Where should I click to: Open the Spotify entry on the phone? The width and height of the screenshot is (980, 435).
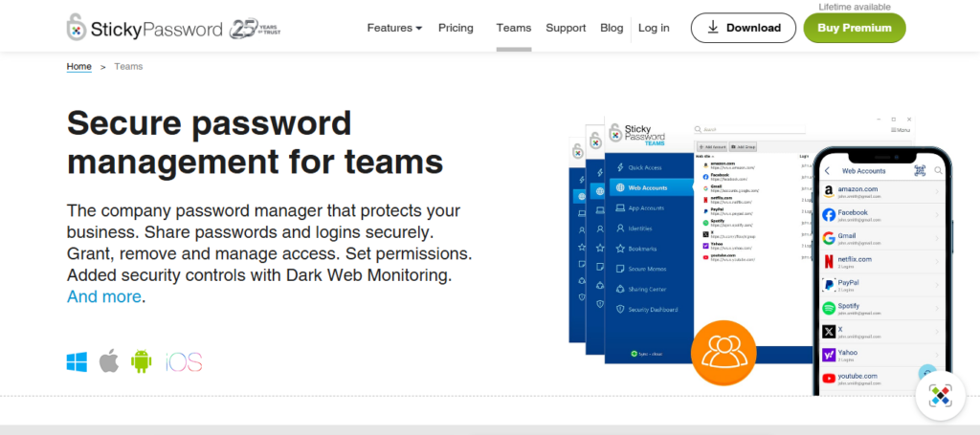881,308
